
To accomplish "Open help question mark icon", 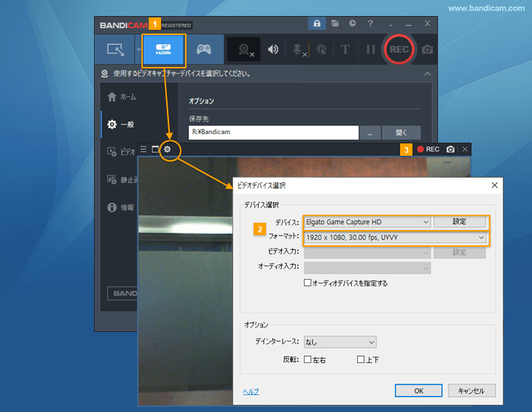I will point(370,23).
